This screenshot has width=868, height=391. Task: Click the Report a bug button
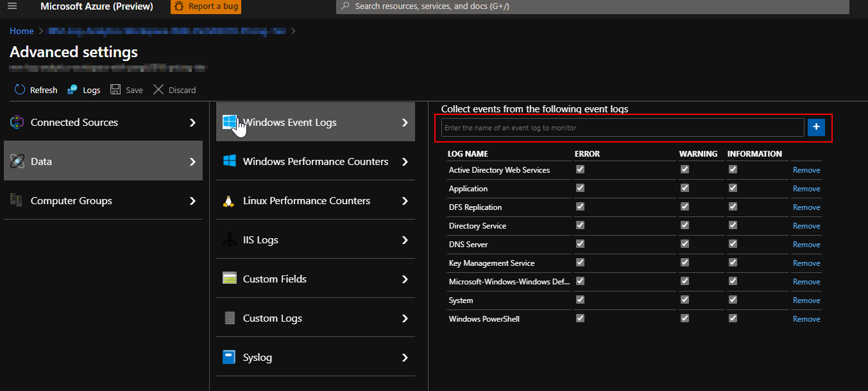(x=206, y=6)
